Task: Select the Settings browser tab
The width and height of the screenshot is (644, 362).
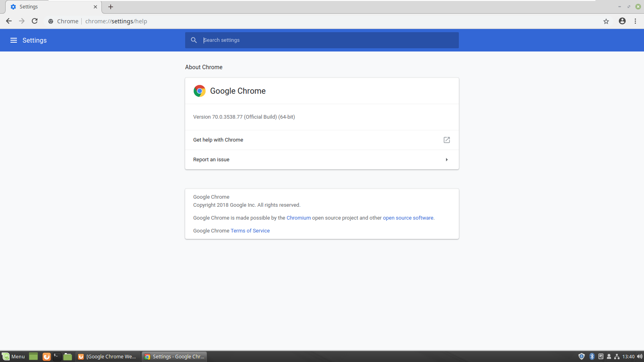Action: coord(54,7)
